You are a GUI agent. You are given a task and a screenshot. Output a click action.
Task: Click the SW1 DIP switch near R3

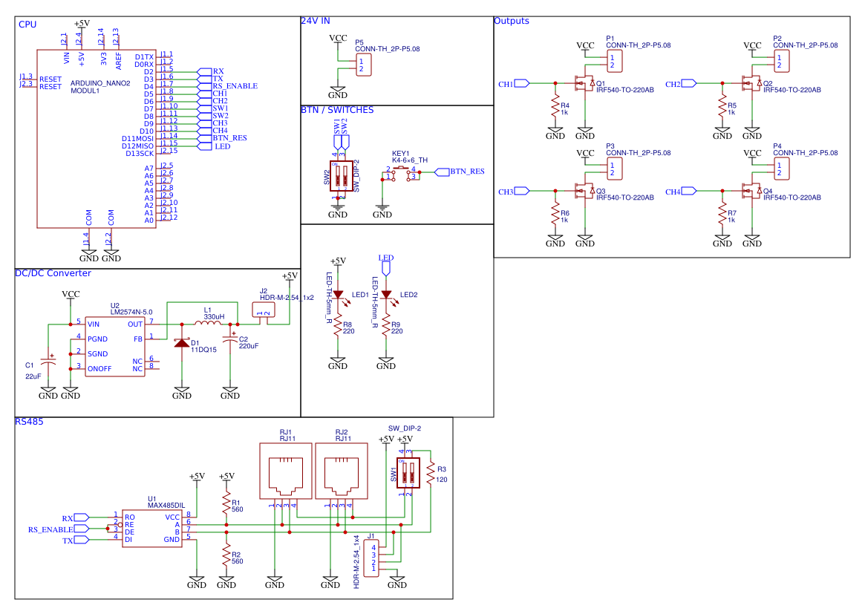[408, 473]
